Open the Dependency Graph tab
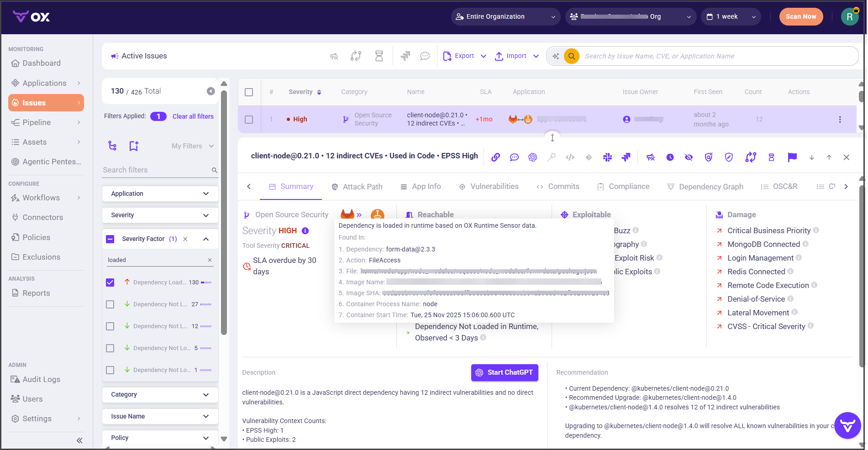The height and width of the screenshot is (450, 868). (x=705, y=187)
